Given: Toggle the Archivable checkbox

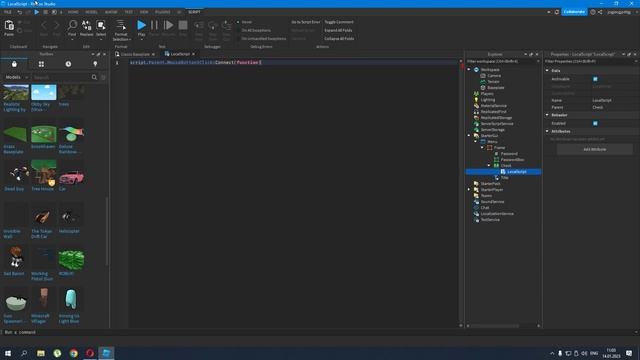Looking at the screenshot, I should pos(595,79).
